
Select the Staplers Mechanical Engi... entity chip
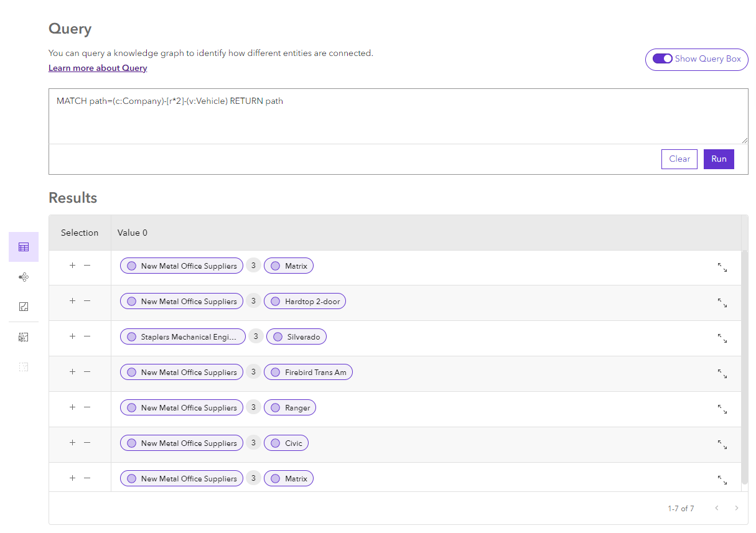(182, 337)
